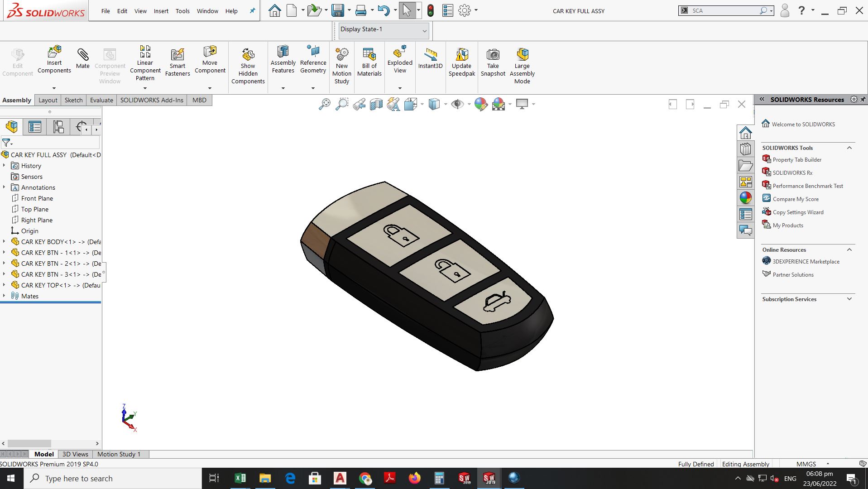Open Reference Geometry tool
This screenshot has width=868, height=489.
pos(313,59)
